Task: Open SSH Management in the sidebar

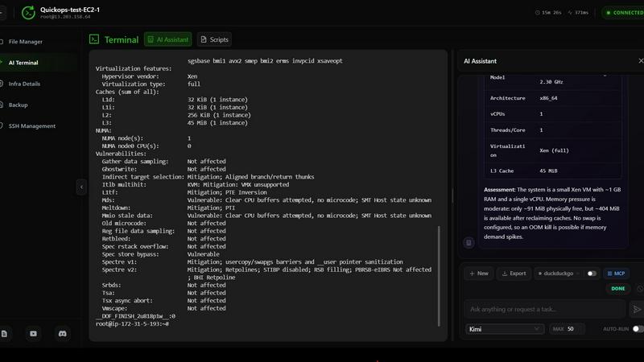Action: coord(32,126)
